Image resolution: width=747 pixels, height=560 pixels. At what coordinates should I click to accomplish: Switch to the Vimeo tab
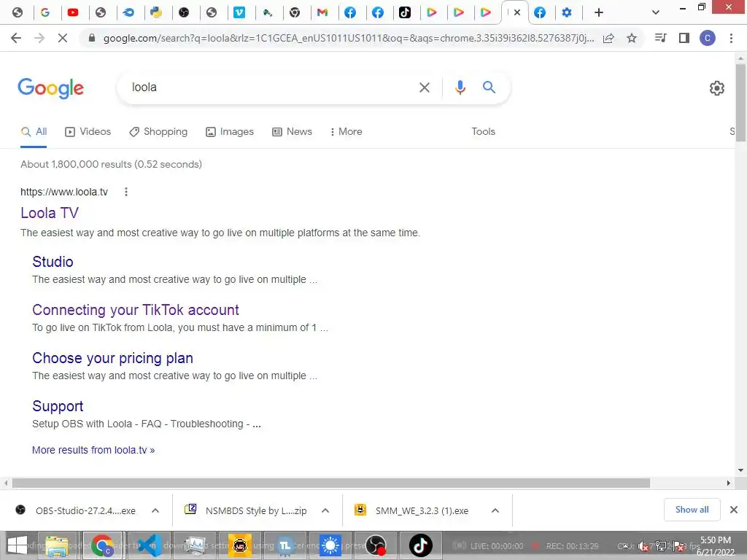[x=239, y=12]
